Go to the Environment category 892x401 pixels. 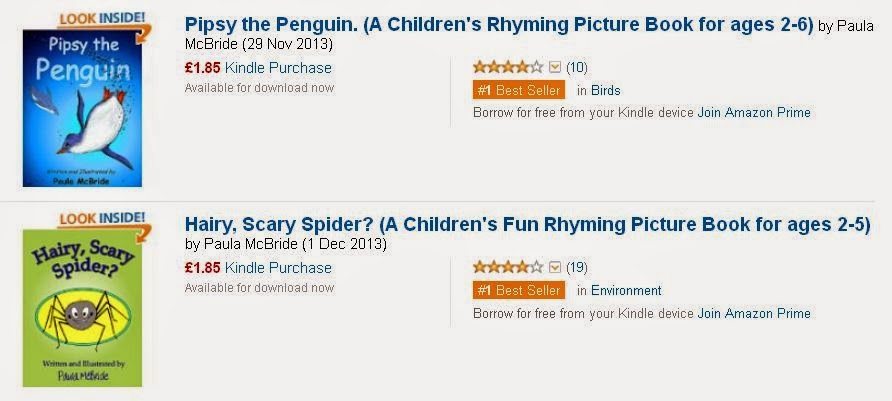tap(626, 290)
